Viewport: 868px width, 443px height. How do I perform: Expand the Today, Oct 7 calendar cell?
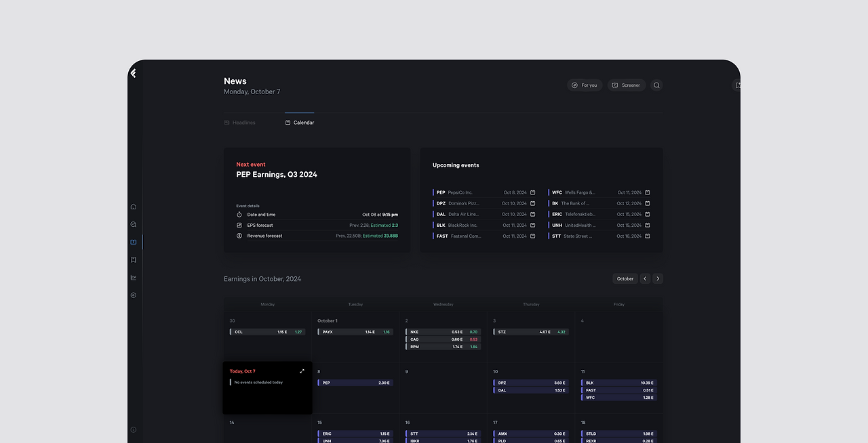(x=302, y=371)
